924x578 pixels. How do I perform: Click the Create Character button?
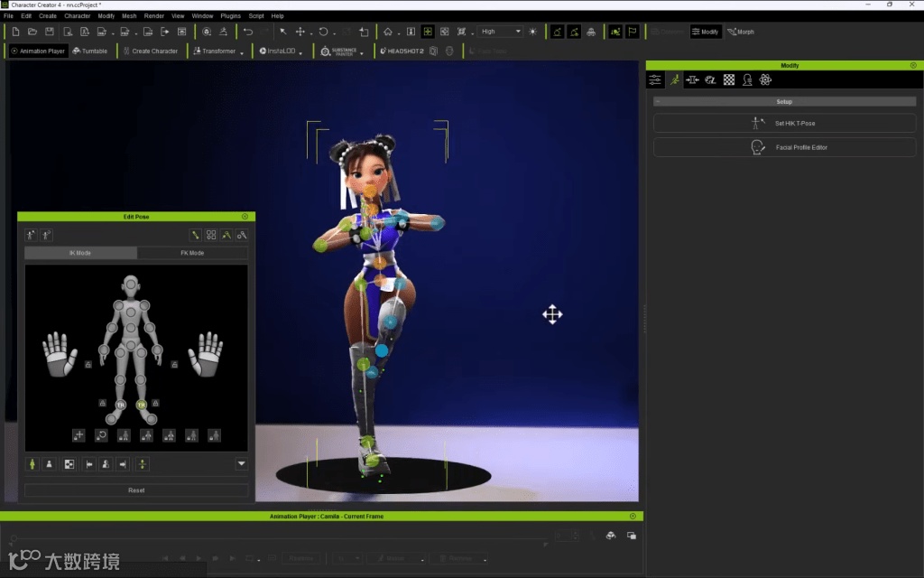(151, 51)
